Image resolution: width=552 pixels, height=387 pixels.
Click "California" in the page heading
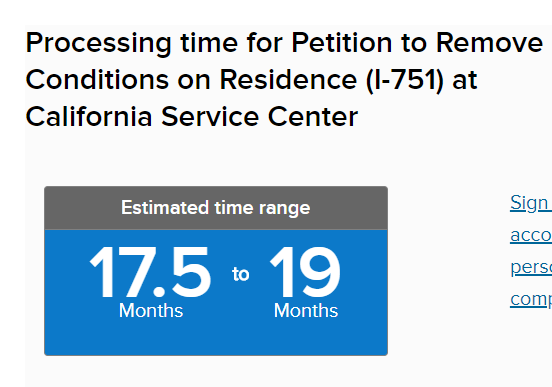point(89,117)
